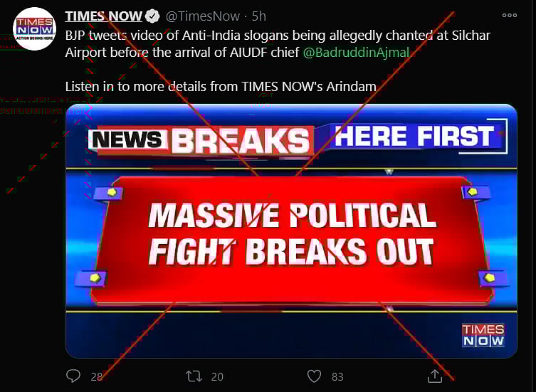Viewport: 536px width, 392px height.
Task: Open the 5h timestamp permalink
Action: coord(259,16)
